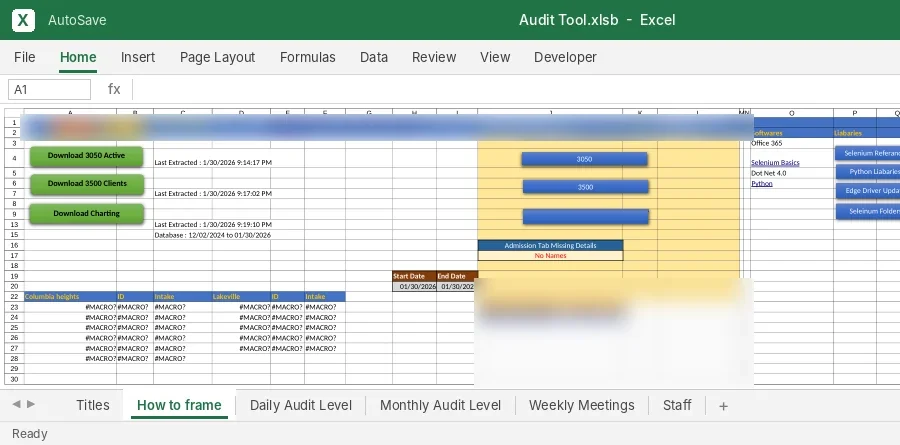Click the previous sheet arrow
The image size is (900, 445).
click(x=17, y=404)
